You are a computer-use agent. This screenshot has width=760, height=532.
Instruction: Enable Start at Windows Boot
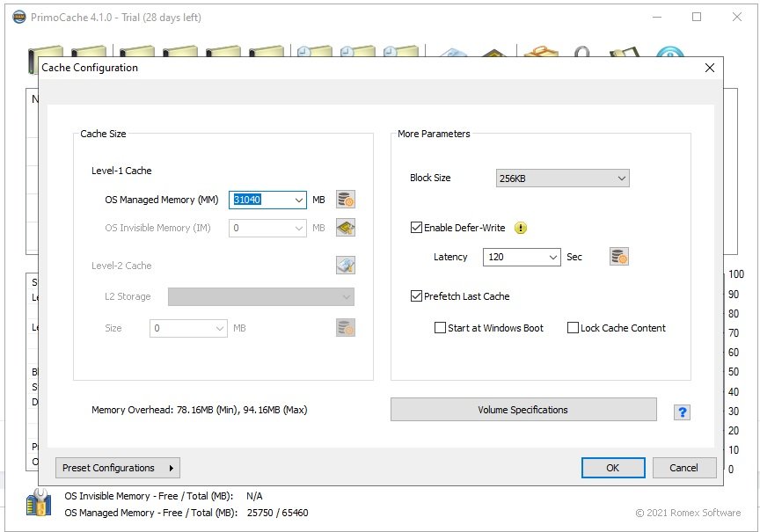coord(441,328)
